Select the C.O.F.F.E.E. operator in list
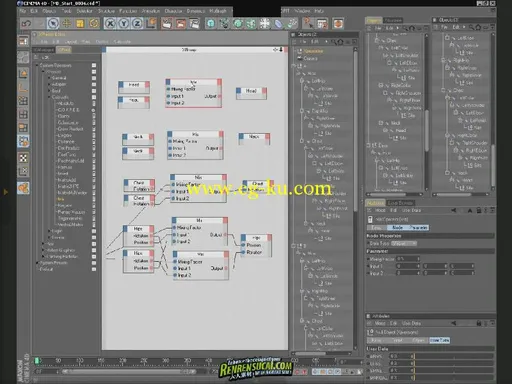Image resolution: width=512 pixels, height=384 pixels. 69,110
